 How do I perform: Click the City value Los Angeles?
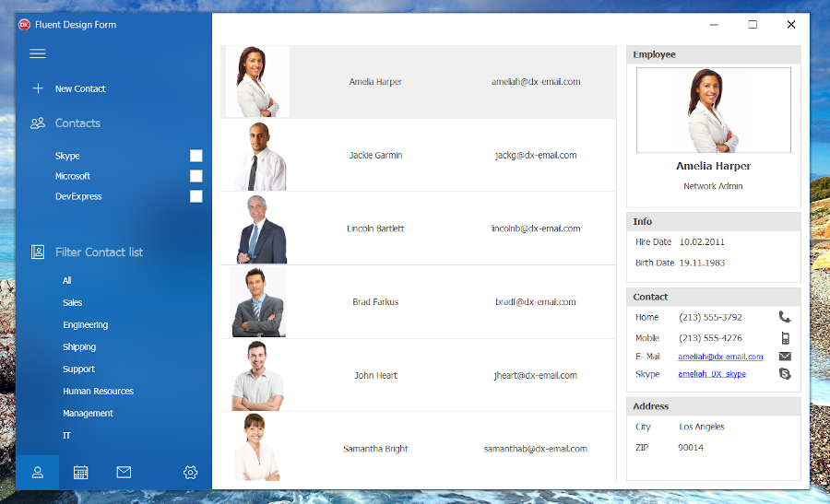[702, 427]
